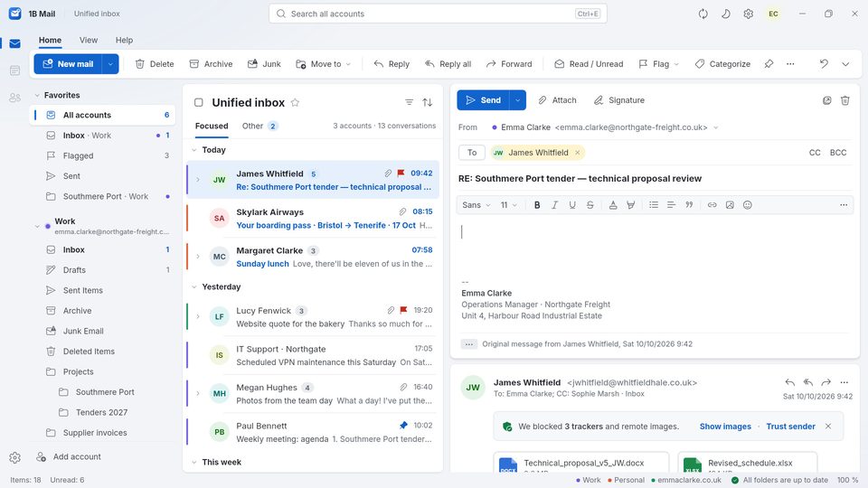Viewport: 868px width, 488px height.
Task: Open the font size 11 dropdown
Action: [509, 205]
